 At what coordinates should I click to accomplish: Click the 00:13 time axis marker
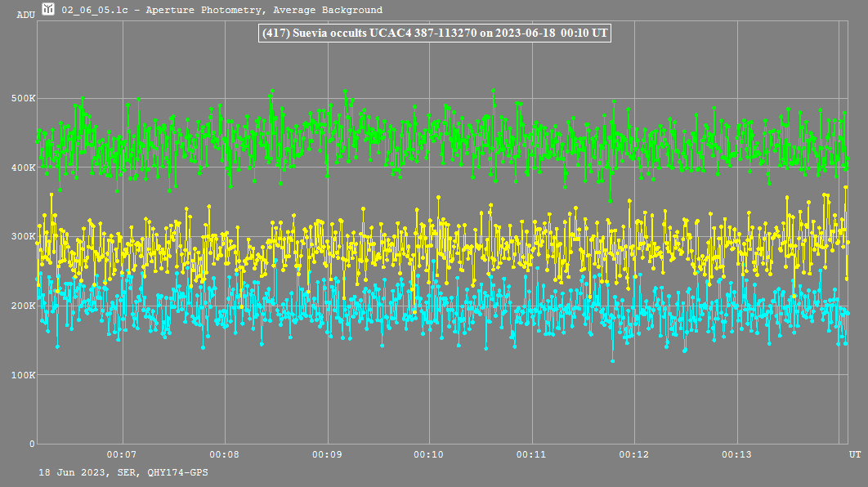point(736,453)
